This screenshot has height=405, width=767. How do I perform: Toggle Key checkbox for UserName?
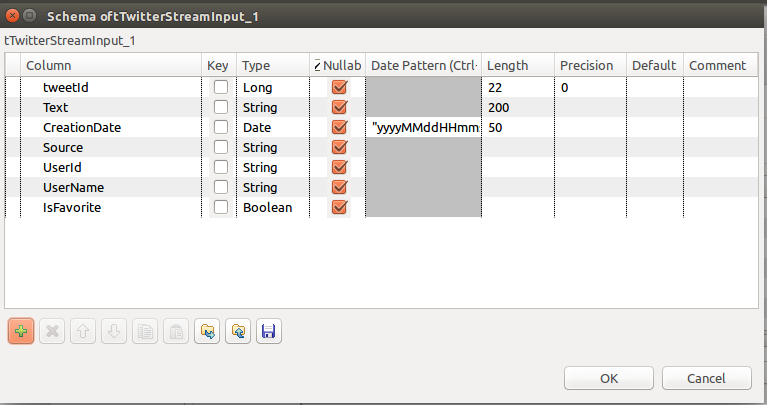[221, 187]
